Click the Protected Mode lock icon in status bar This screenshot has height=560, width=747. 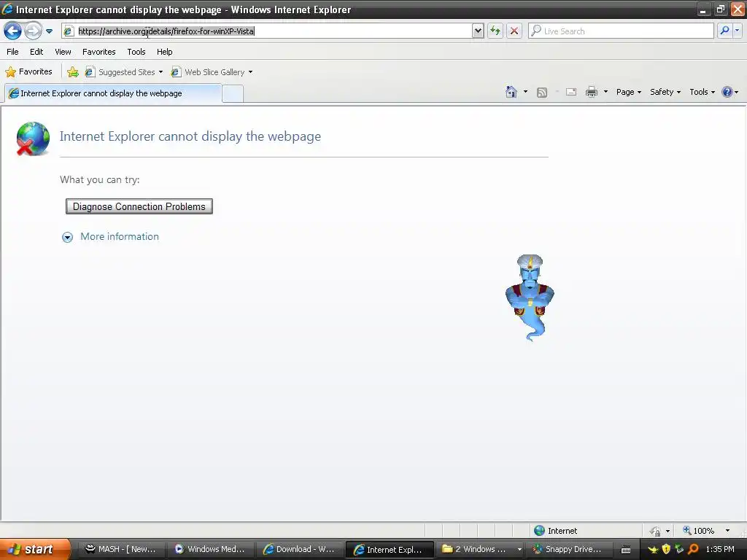(x=656, y=531)
